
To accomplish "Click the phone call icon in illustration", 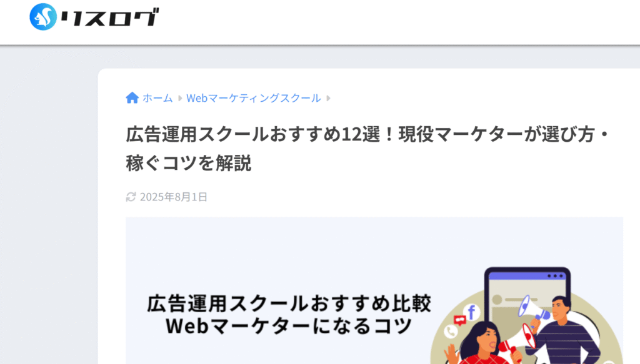I will 451,332.
